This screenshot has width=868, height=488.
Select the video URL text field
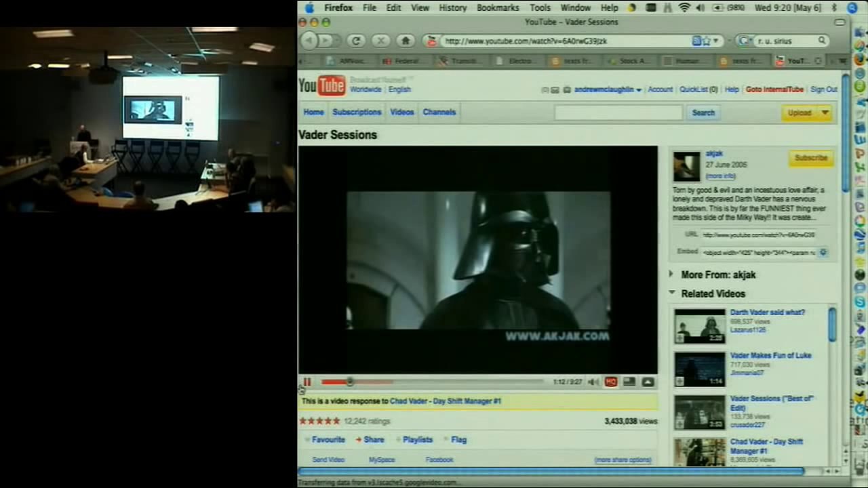click(759, 235)
